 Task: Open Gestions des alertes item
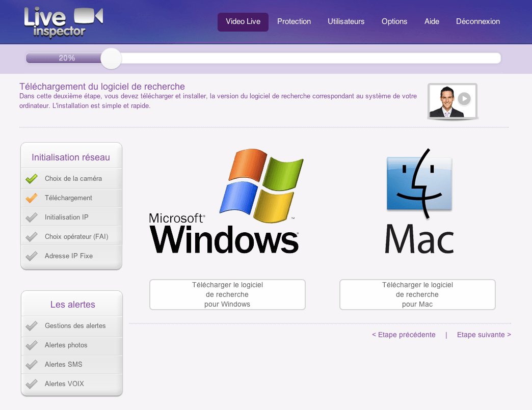pos(71,325)
